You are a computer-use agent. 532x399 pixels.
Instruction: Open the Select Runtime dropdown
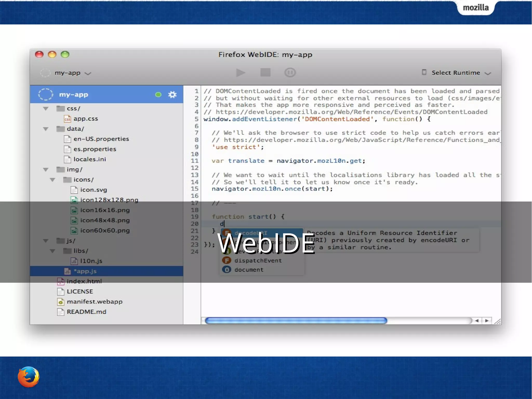[x=456, y=73]
